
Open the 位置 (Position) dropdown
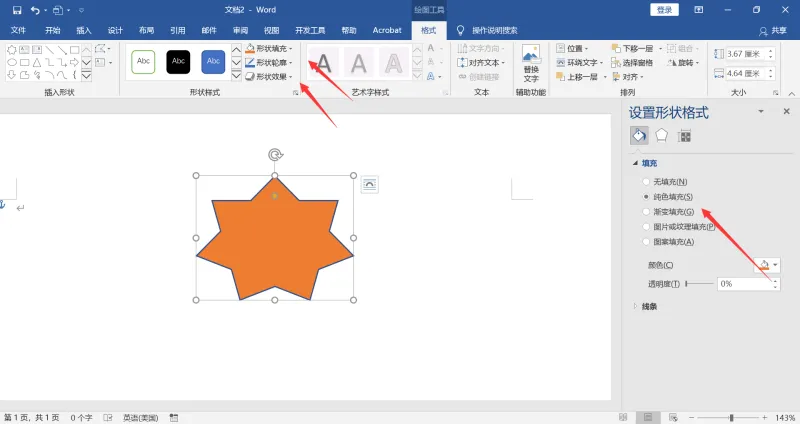point(572,48)
